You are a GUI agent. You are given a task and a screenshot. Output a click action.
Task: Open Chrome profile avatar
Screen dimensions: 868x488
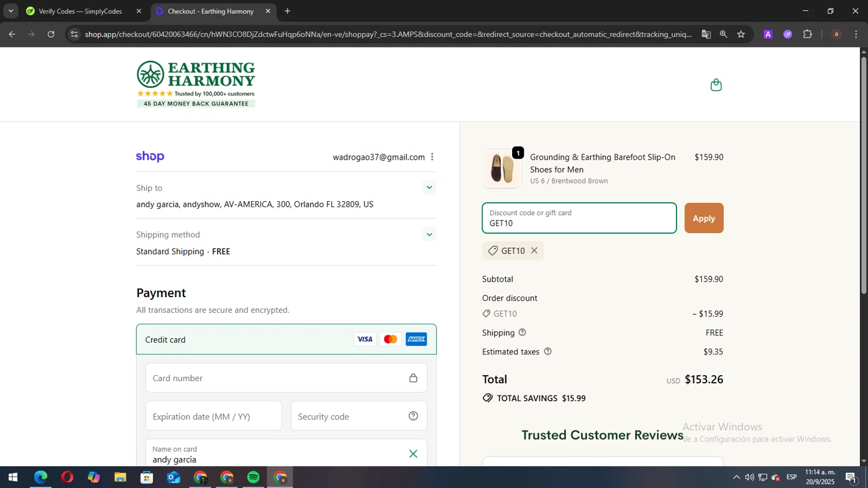coord(836,34)
